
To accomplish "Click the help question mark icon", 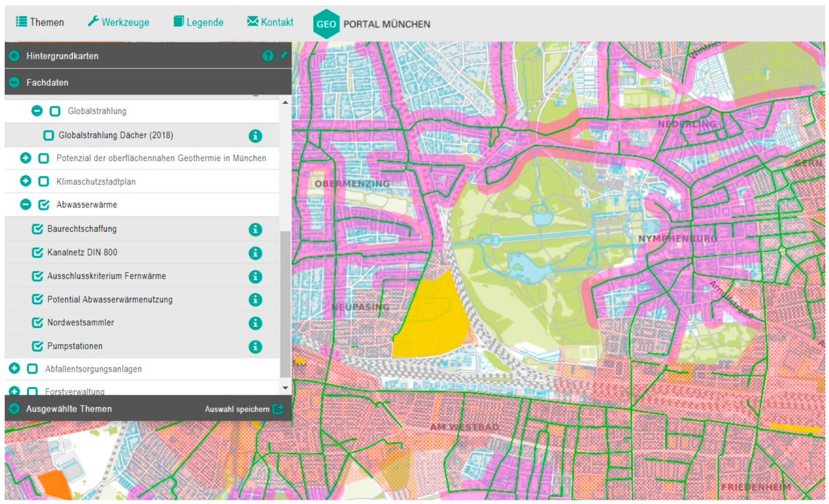I will point(268,56).
